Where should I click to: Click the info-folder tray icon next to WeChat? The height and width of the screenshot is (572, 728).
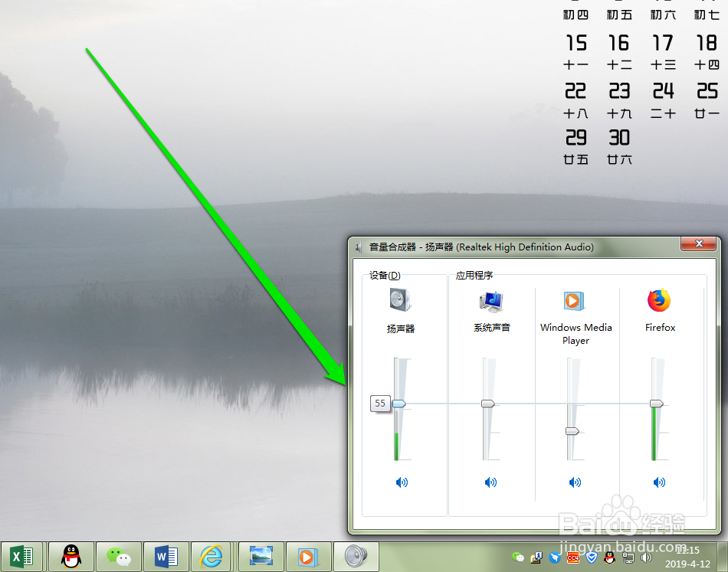point(536,557)
